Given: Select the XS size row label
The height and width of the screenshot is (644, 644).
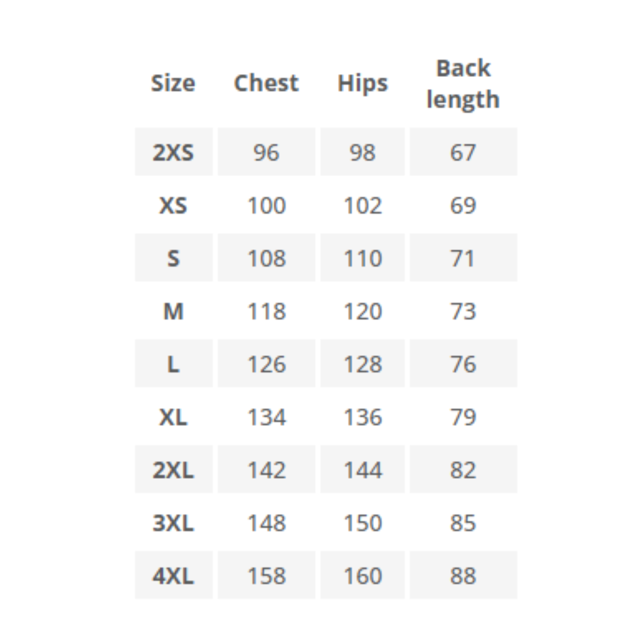Looking at the screenshot, I should click(173, 205).
